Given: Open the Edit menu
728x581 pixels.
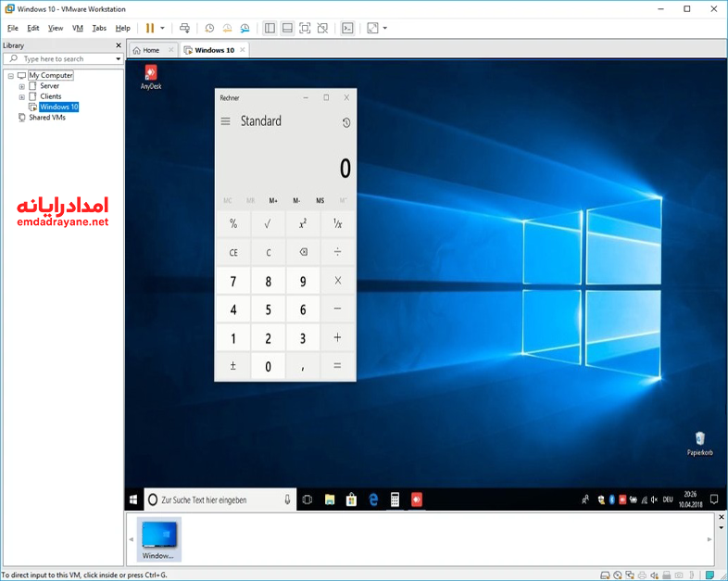Looking at the screenshot, I should 33,29.
